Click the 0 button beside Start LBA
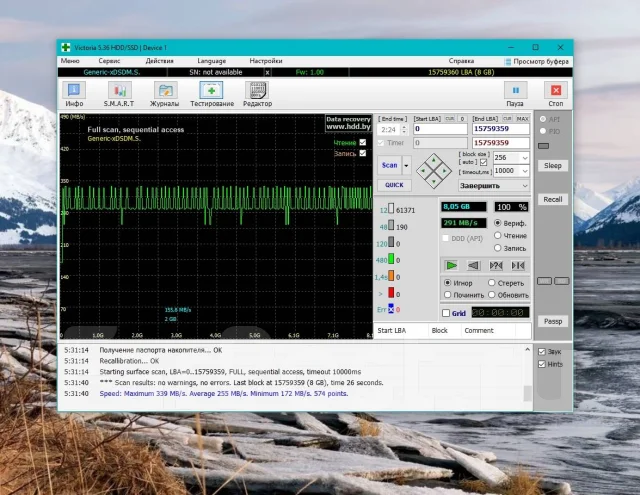Image resolution: width=640 pixels, height=495 pixels. tap(462, 119)
